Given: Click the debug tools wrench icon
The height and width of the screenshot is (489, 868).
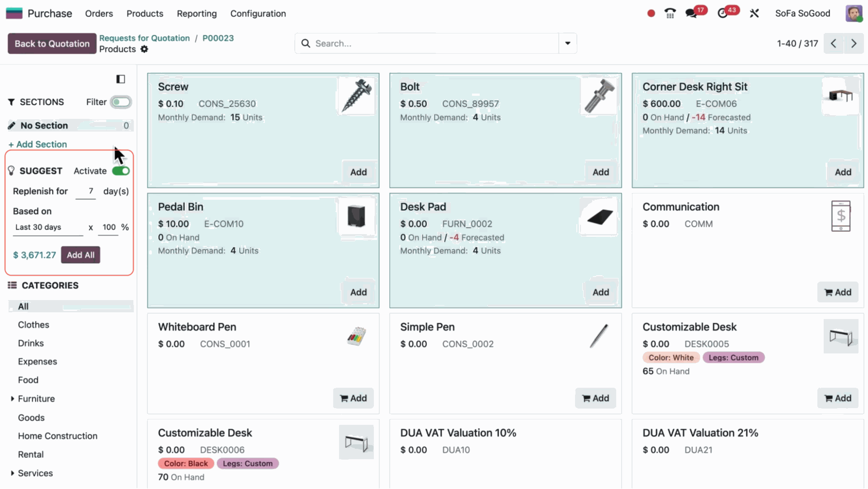Looking at the screenshot, I should (x=754, y=14).
